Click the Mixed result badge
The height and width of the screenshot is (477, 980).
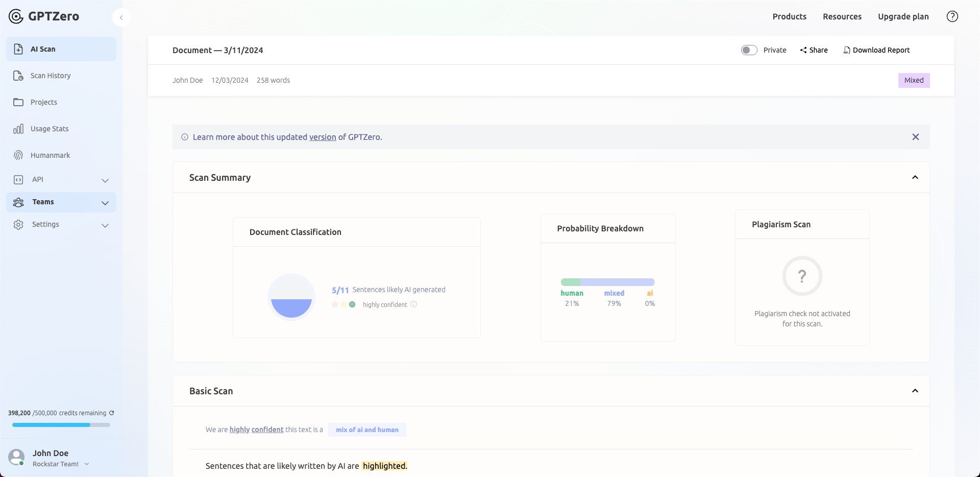point(914,80)
